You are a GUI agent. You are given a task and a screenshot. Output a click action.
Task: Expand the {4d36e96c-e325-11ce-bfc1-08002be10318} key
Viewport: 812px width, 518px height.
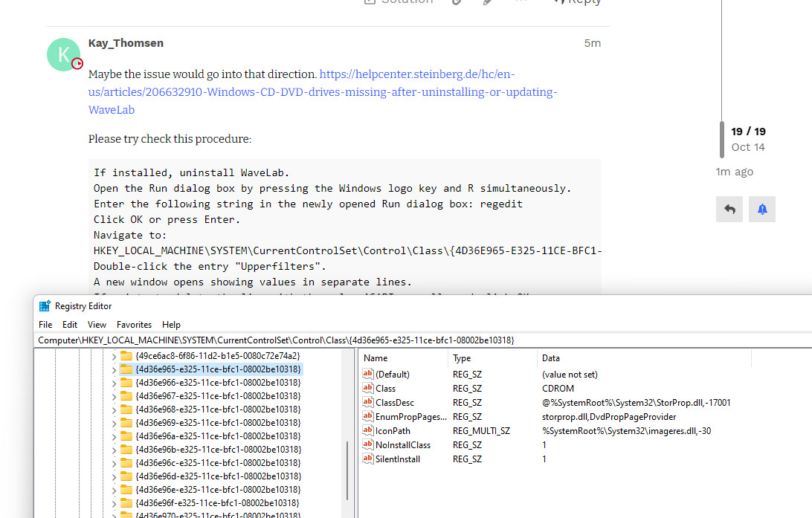click(x=114, y=464)
